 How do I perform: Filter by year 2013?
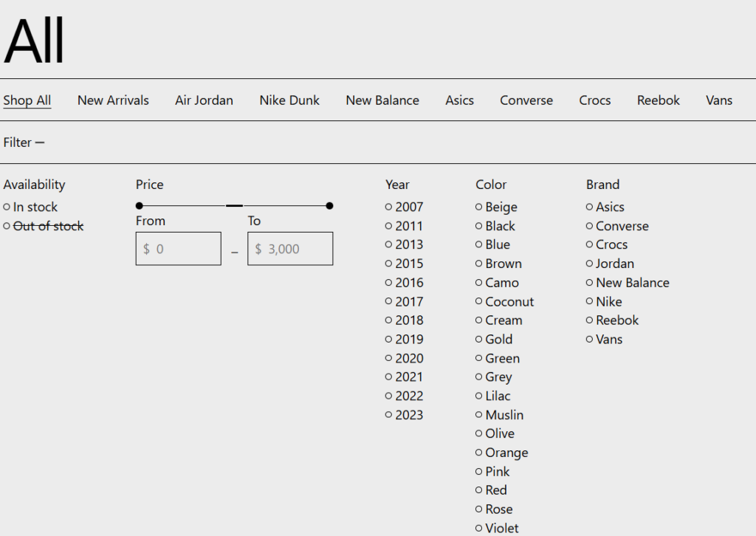pyautogui.click(x=404, y=245)
